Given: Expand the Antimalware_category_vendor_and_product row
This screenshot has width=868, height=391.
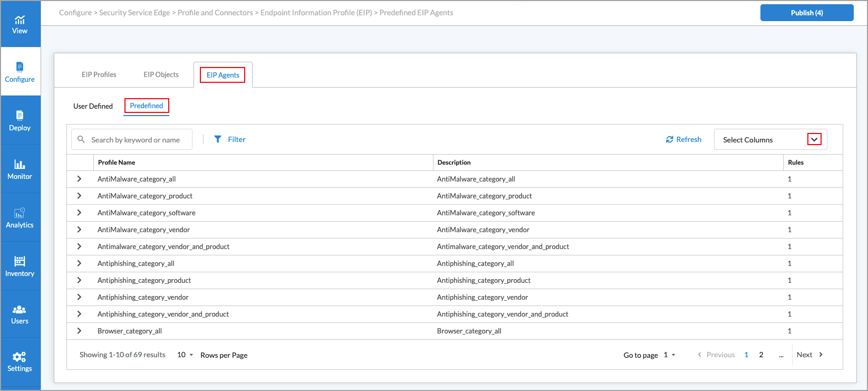Looking at the screenshot, I should (79, 246).
